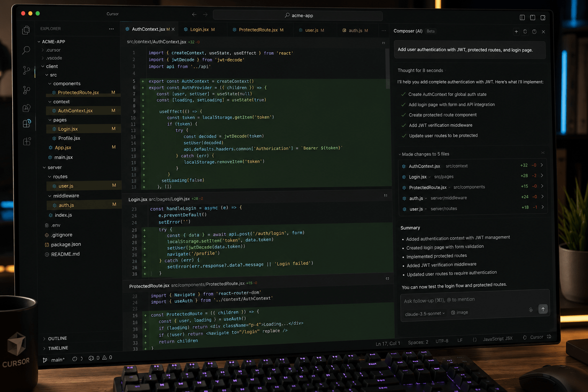Open the claude-3.5-sonnet model dropdown
The width and height of the screenshot is (588, 392).
click(x=425, y=314)
